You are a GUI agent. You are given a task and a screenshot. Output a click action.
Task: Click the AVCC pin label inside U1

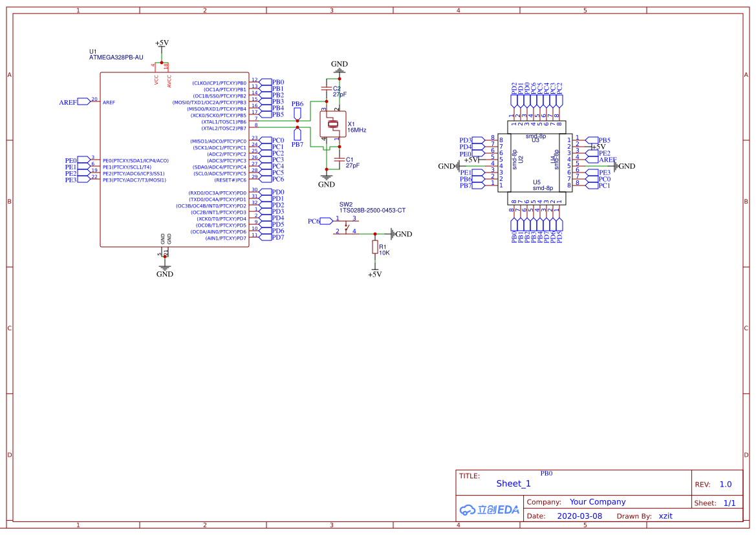click(x=169, y=81)
